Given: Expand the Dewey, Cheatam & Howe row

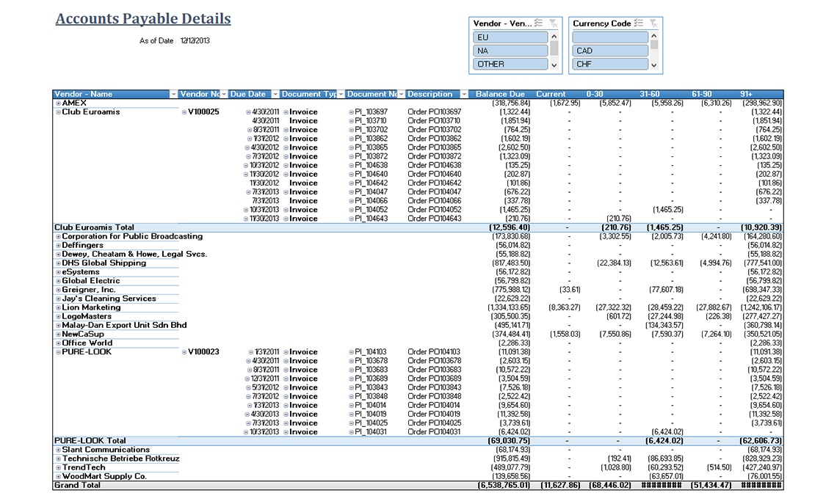Looking at the screenshot, I should (58, 255).
